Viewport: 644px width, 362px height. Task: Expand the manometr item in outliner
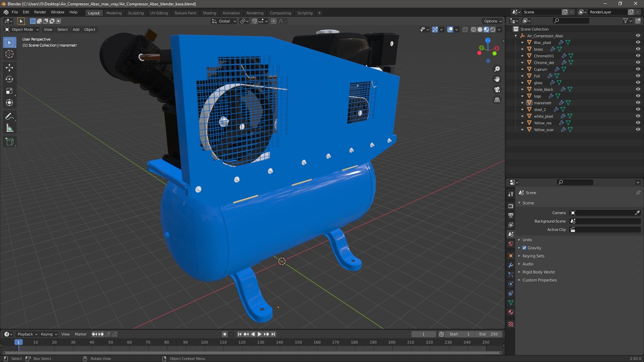pos(522,103)
